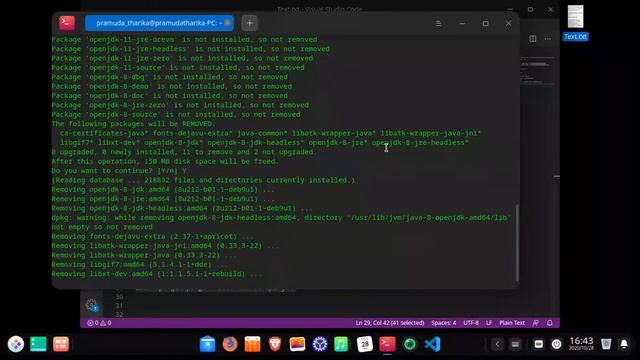
Task: Launch the music player from dock
Action: click(342, 344)
